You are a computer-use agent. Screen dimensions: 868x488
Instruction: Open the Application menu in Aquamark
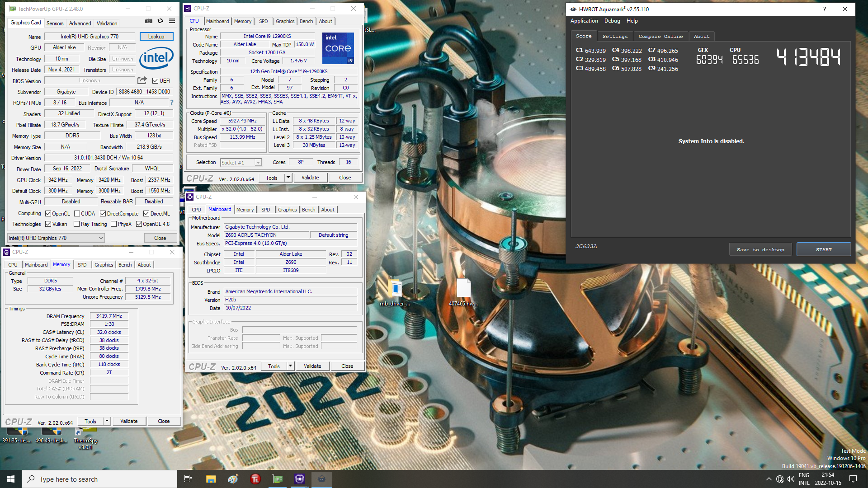(584, 21)
